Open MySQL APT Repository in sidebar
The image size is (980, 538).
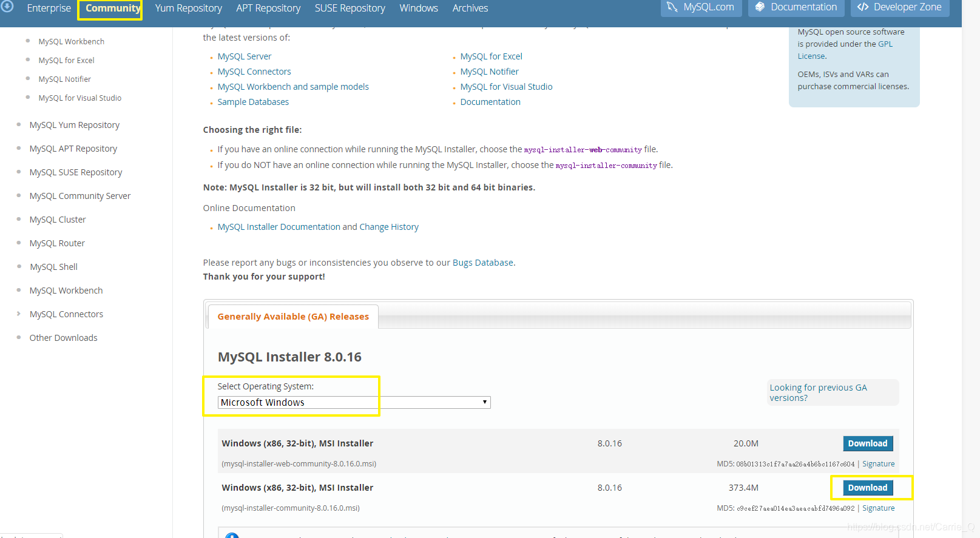pyautogui.click(x=73, y=149)
